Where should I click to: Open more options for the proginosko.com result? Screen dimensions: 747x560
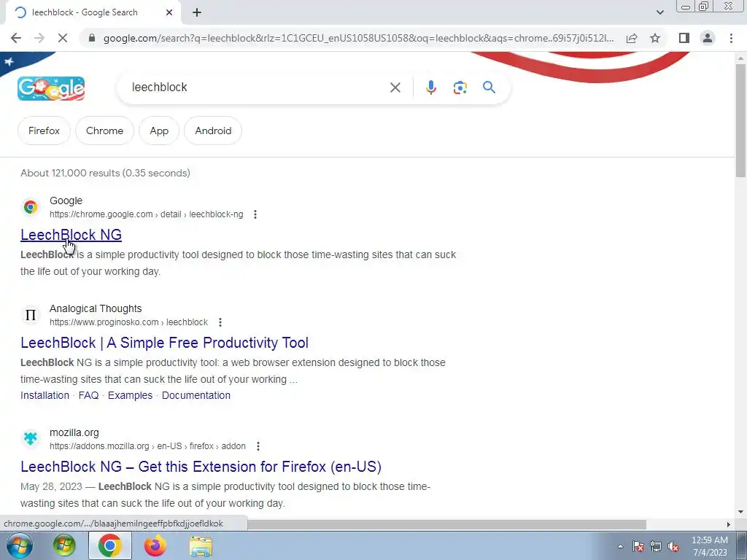click(220, 322)
